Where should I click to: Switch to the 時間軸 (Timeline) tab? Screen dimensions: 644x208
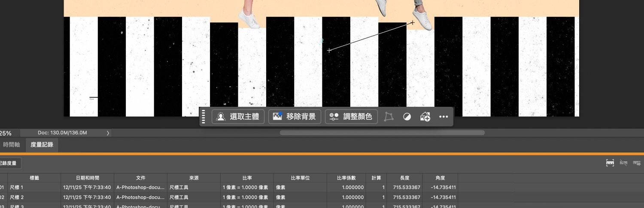coord(12,145)
